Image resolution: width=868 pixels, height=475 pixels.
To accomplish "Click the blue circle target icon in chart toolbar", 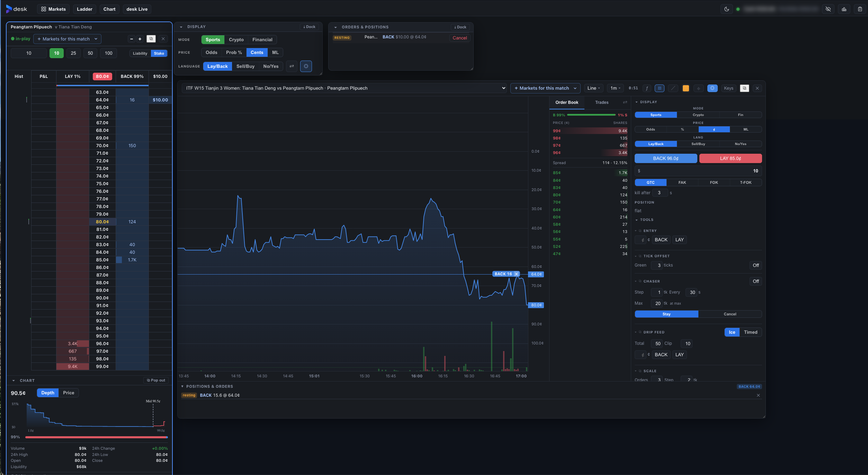I will [712, 88].
